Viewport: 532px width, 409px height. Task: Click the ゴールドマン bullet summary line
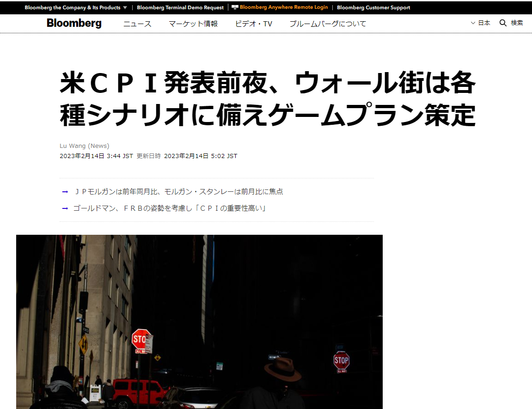(169, 208)
